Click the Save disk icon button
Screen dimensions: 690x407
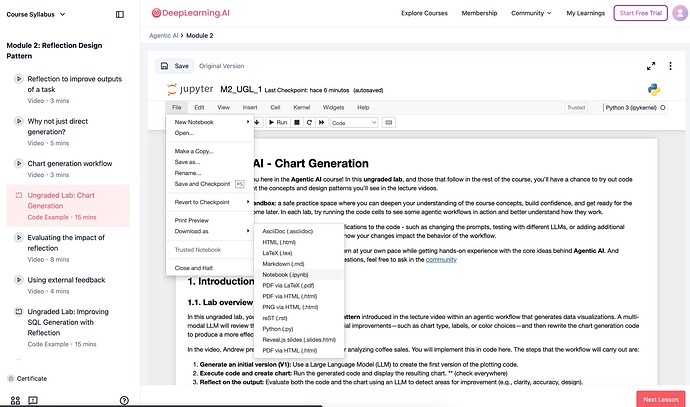[175, 66]
